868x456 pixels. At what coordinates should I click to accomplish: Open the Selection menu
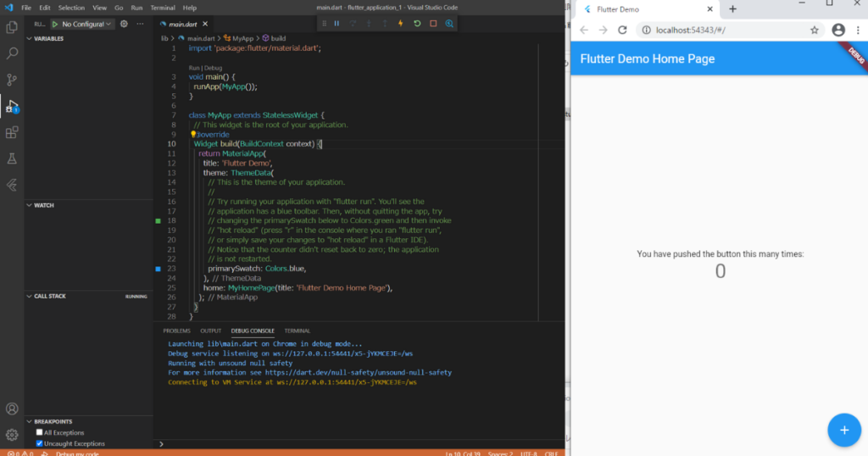click(71, 8)
